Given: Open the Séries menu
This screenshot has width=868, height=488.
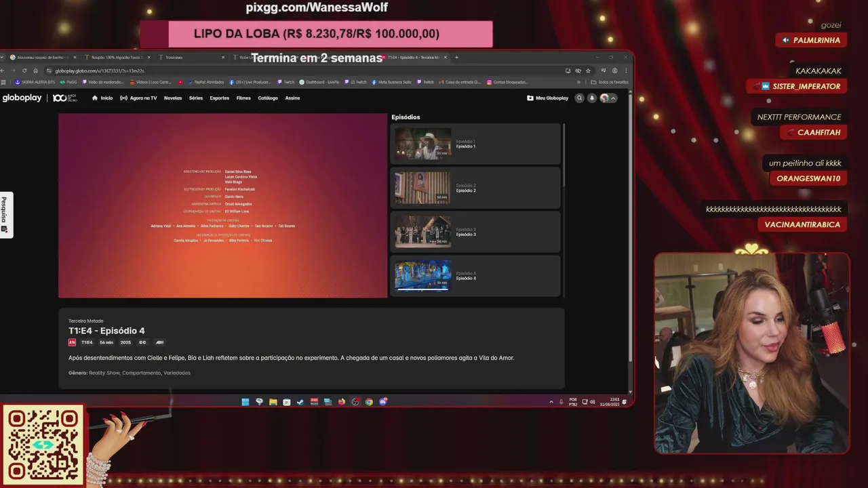Looking at the screenshot, I should point(196,98).
